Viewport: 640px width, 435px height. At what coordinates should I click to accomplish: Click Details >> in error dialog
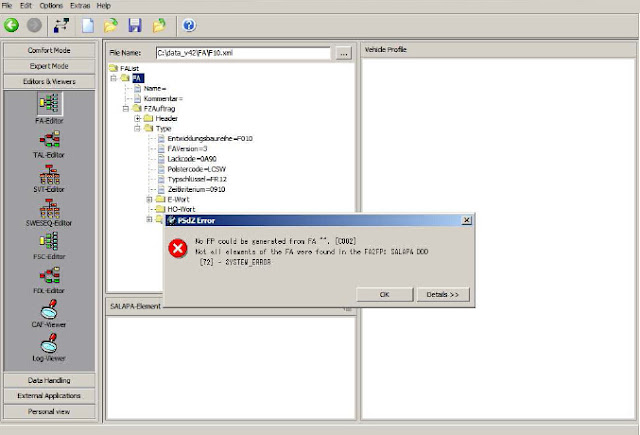[x=443, y=294]
